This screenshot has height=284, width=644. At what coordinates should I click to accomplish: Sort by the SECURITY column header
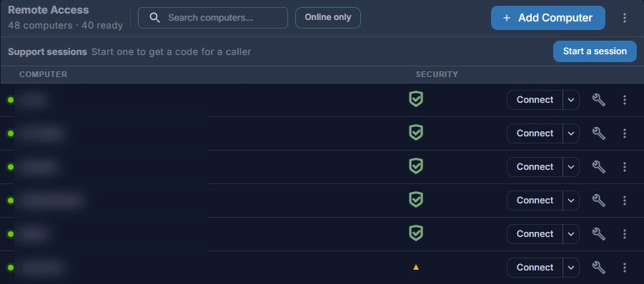(437, 74)
